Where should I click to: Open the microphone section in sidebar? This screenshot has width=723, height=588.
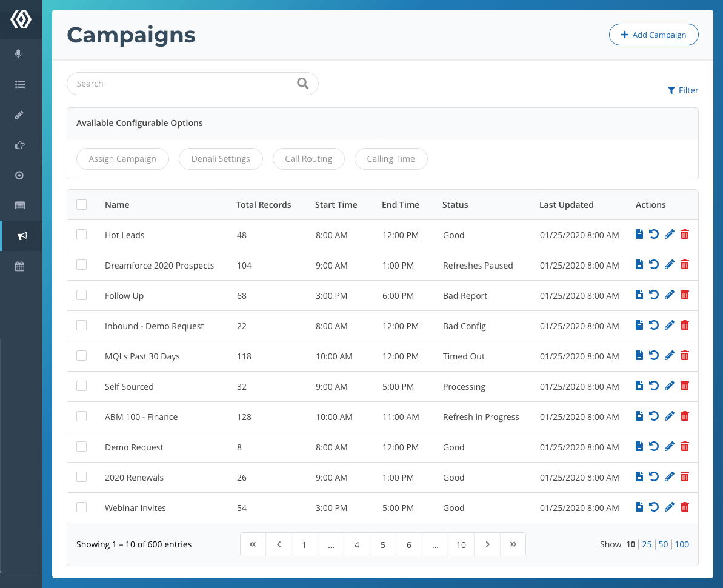pyautogui.click(x=18, y=54)
